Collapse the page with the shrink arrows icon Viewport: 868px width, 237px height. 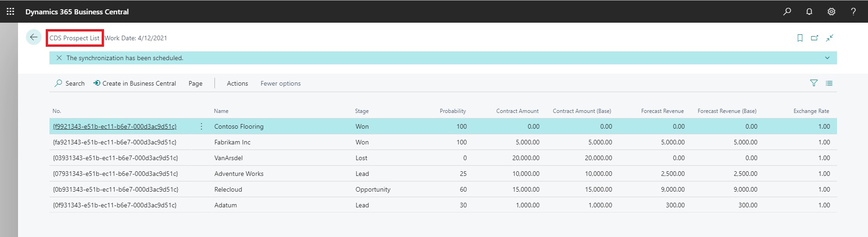click(830, 38)
